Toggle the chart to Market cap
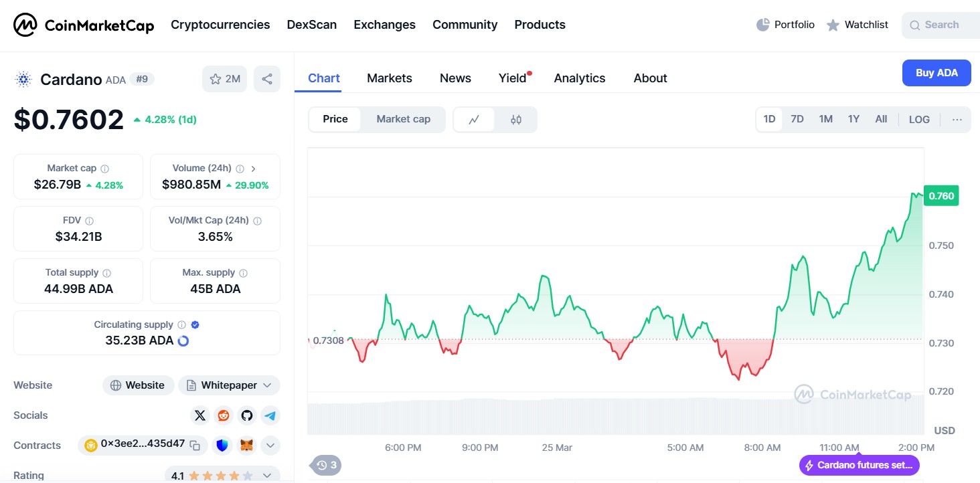This screenshot has width=980, height=483. (403, 119)
